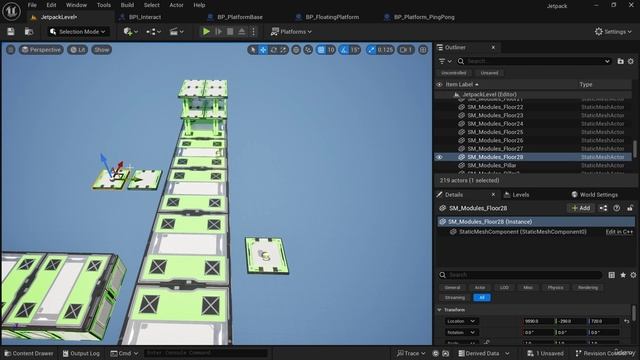This screenshot has width=640, height=360.
Task: Open the Edit menu
Action: pos(51,5)
